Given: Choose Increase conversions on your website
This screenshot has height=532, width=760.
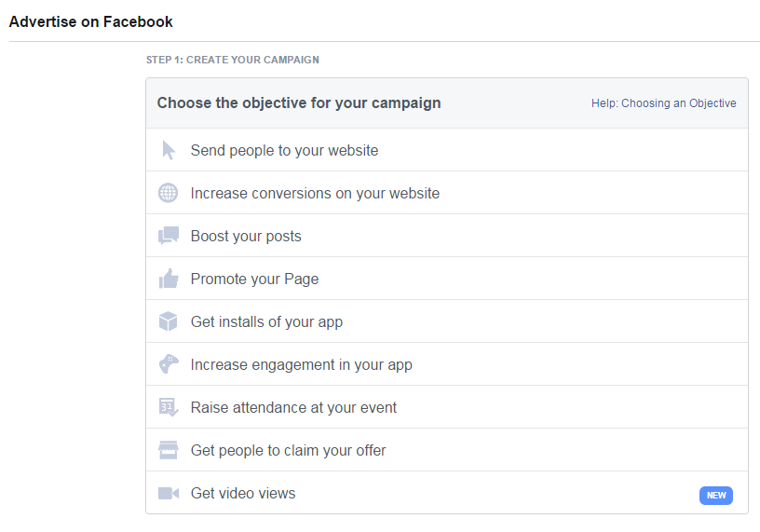Looking at the screenshot, I should [x=315, y=193].
